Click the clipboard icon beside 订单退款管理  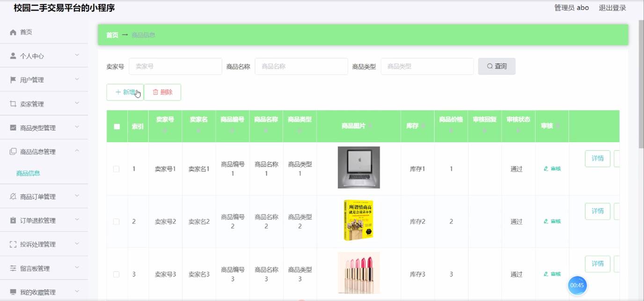click(x=13, y=220)
